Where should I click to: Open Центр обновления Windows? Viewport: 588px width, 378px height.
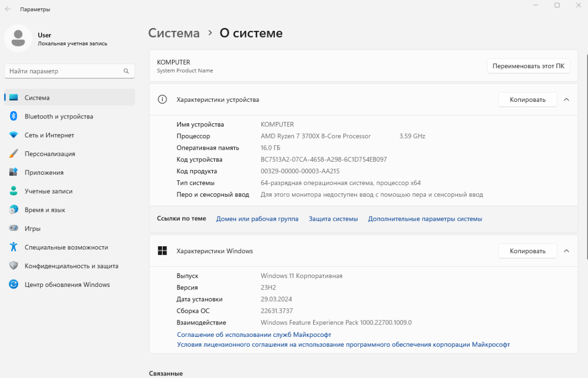[70, 284]
